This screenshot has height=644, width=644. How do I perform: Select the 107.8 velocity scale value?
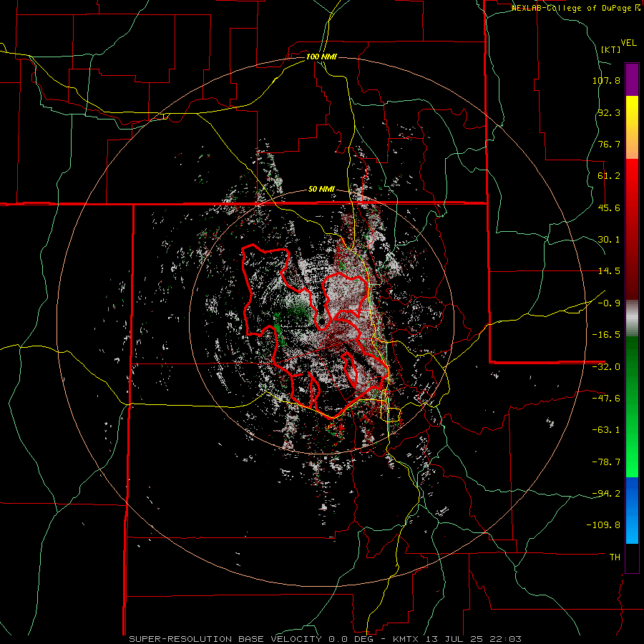tap(606, 80)
